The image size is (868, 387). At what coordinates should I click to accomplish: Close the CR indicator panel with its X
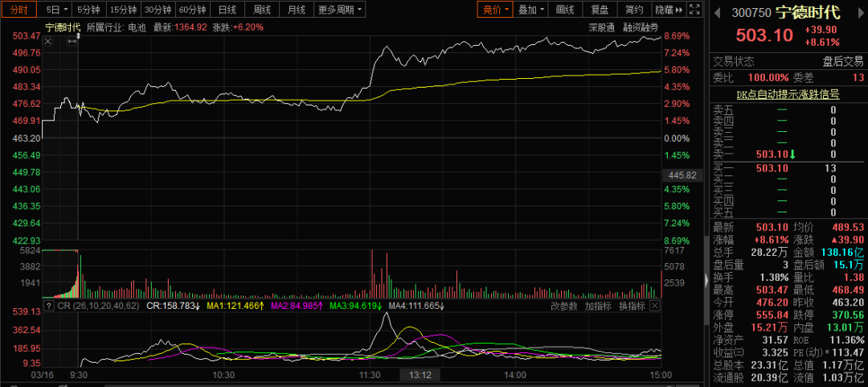coord(655,306)
